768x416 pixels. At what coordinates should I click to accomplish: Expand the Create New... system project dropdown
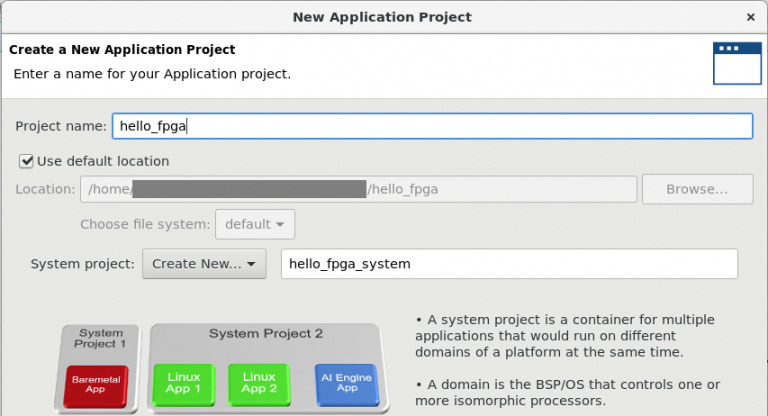tap(204, 264)
